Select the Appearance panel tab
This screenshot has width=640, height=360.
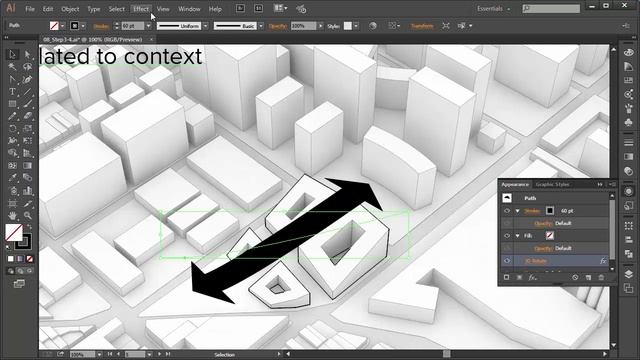click(515, 184)
